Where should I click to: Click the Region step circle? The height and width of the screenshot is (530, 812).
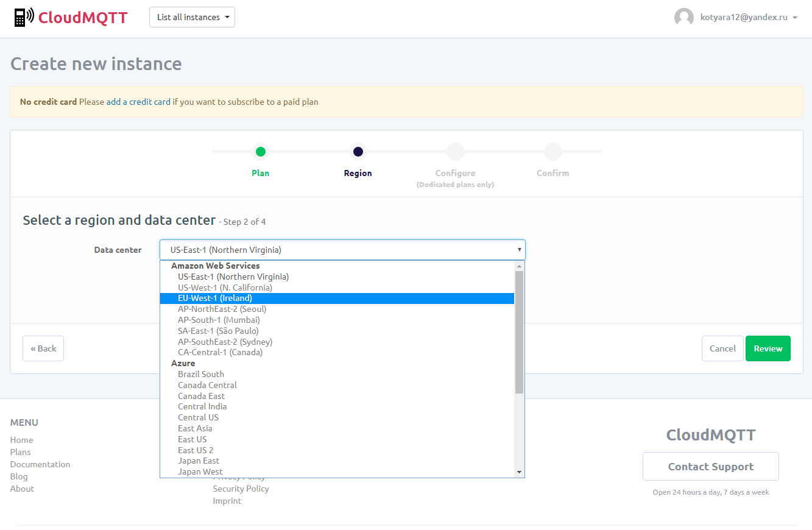pos(358,152)
